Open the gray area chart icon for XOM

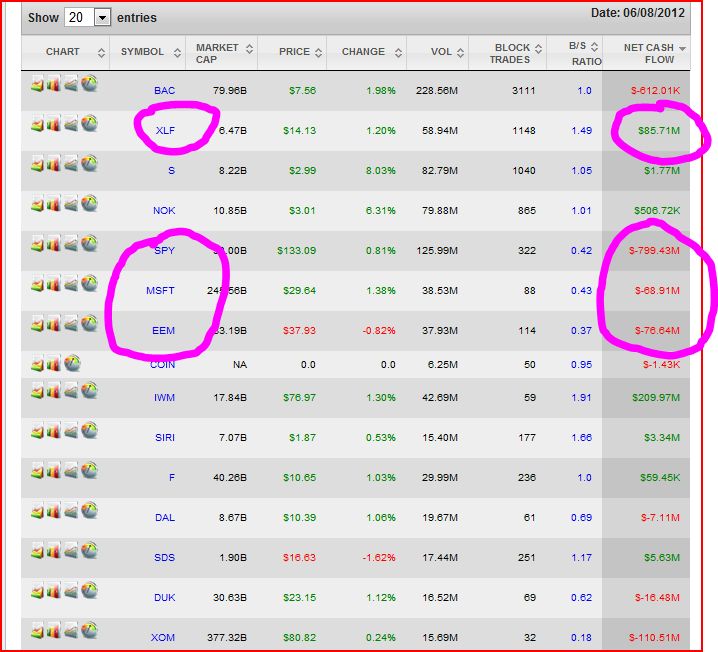click(x=71, y=631)
